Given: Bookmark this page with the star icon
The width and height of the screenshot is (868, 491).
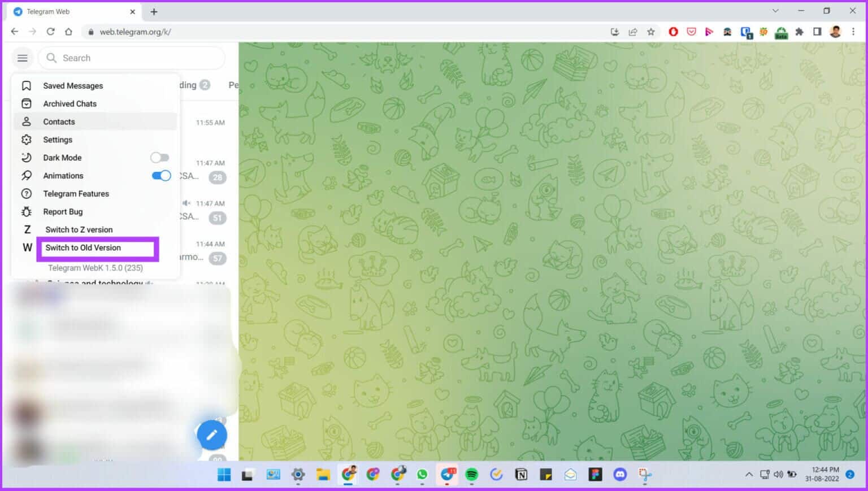Looking at the screenshot, I should point(651,32).
